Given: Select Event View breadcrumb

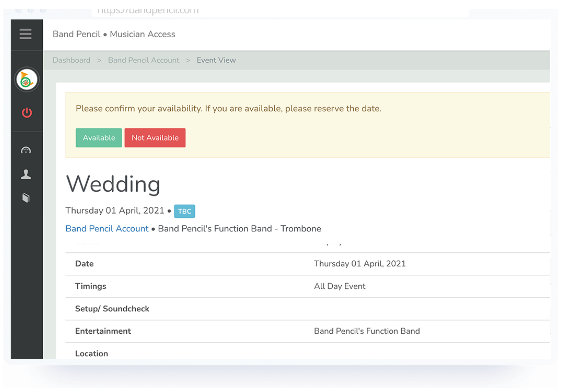Looking at the screenshot, I should coord(216,60).
